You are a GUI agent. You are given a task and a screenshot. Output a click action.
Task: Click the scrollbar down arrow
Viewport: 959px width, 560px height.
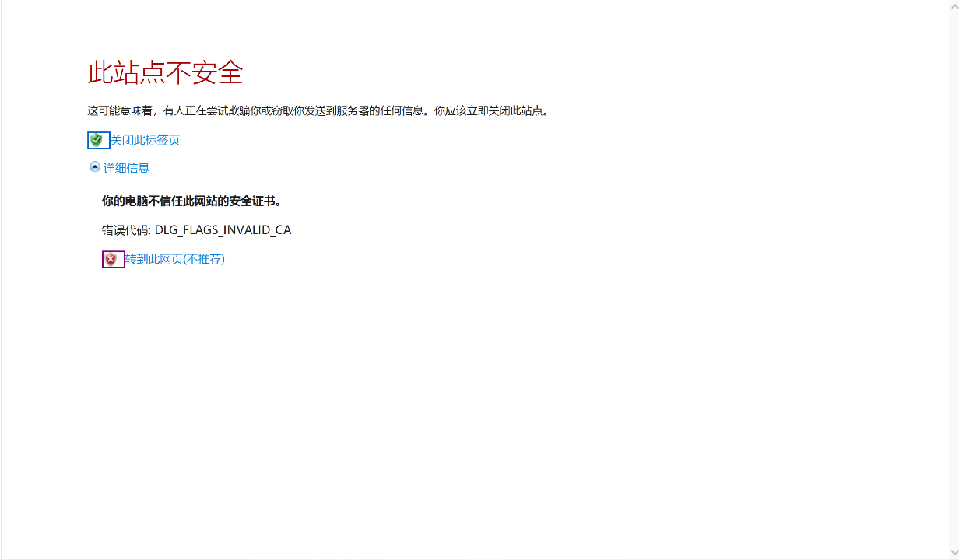coord(954,553)
